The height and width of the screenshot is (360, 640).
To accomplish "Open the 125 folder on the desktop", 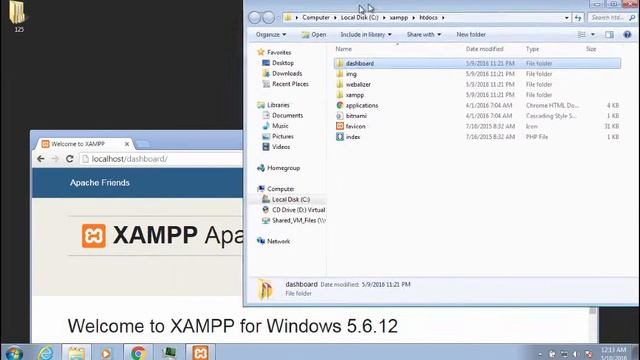I will [18, 16].
